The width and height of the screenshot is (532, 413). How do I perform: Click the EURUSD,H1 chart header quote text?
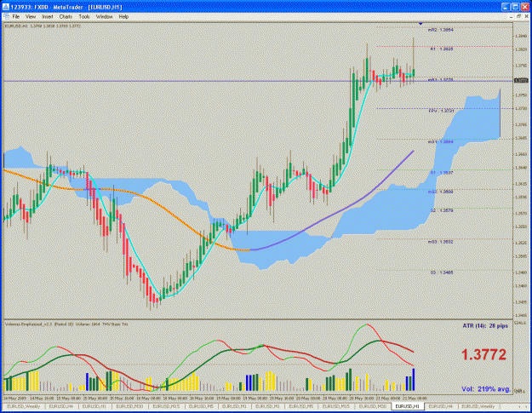pyautogui.click(x=43, y=26)
